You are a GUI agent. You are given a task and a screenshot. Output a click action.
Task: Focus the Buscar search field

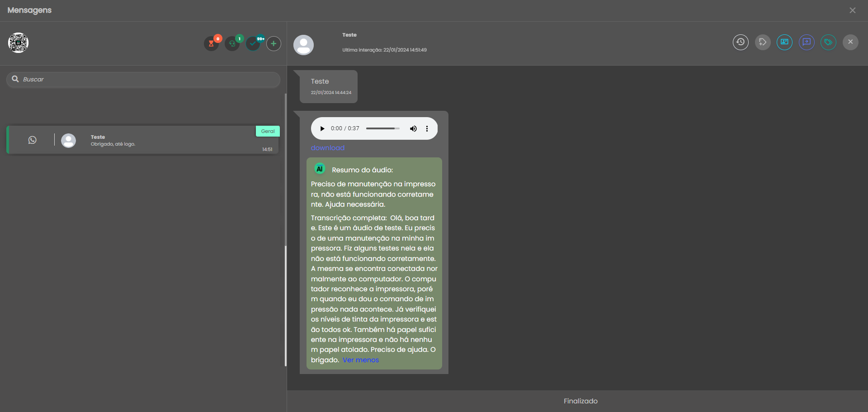click(143, 79)
